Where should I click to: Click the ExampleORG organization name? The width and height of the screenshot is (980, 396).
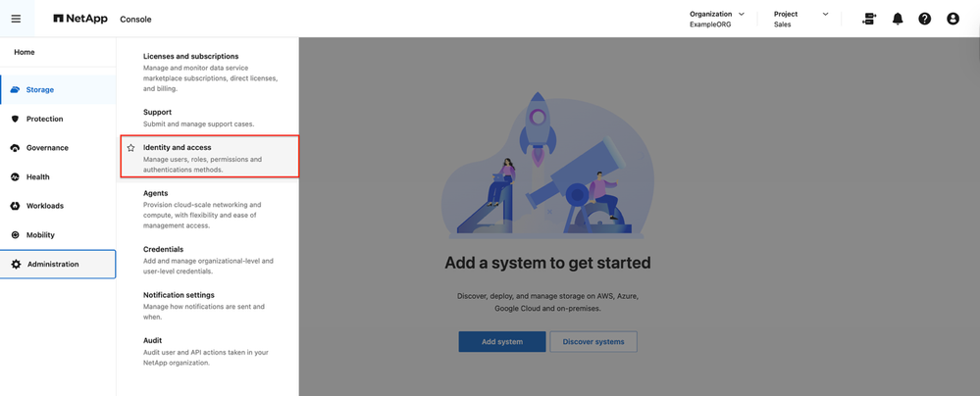[710, 25]
